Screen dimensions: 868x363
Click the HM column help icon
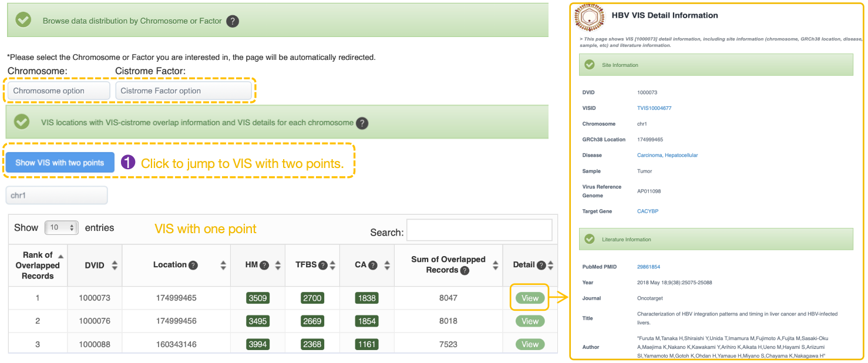tap(264, 265)
